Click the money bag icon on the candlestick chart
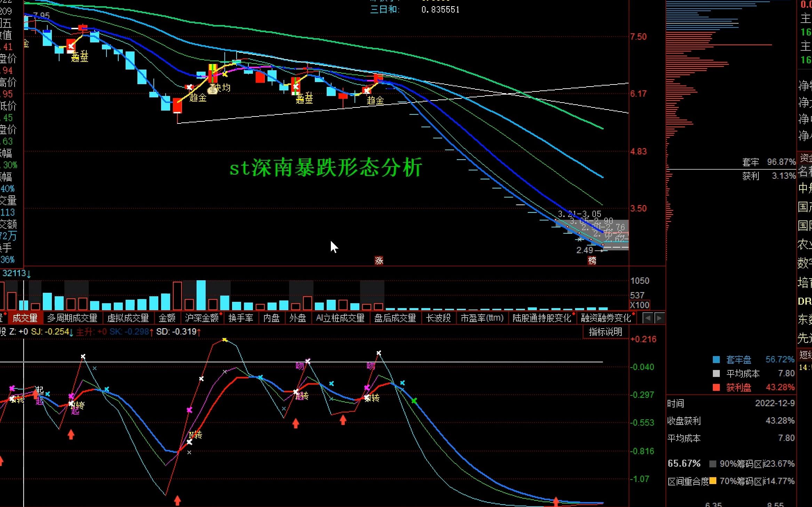 212,90
